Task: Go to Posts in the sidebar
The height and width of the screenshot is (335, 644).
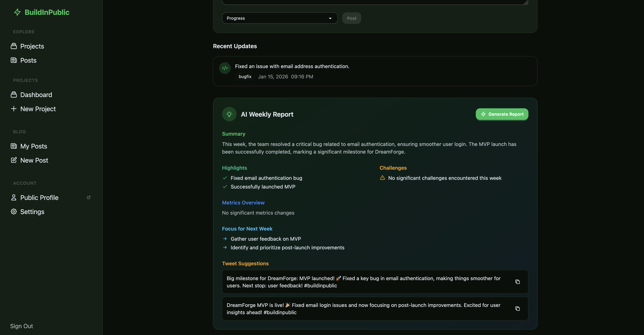Action: [x=28, y=60]
